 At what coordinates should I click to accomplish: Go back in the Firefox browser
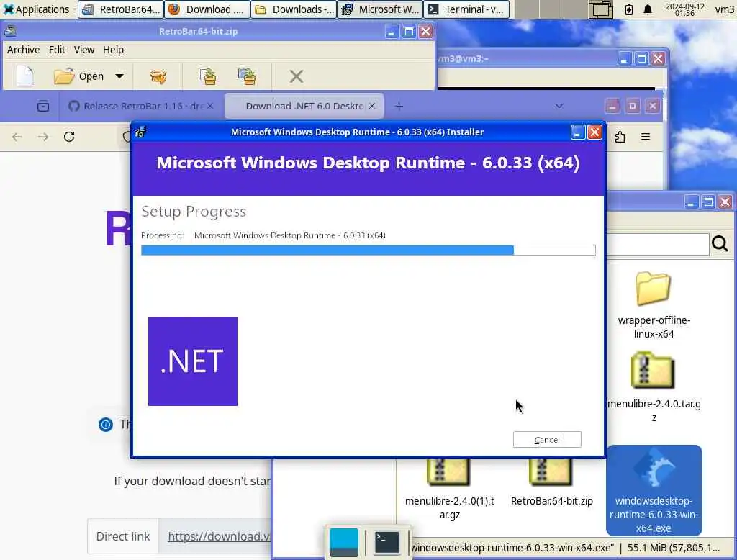pyautogui.click(x=17, y=137)
